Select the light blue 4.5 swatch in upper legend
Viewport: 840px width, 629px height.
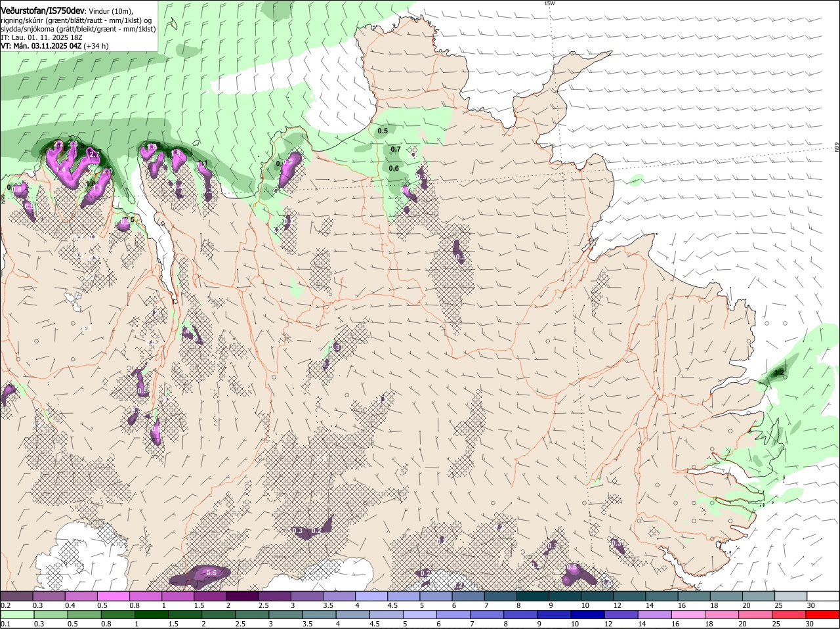(x=403, y=596)
